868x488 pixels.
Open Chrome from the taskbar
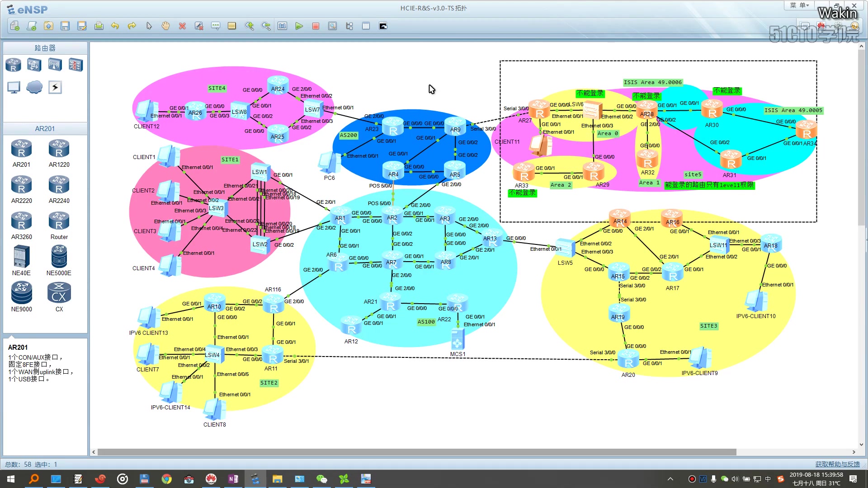(x=167, y=479)
